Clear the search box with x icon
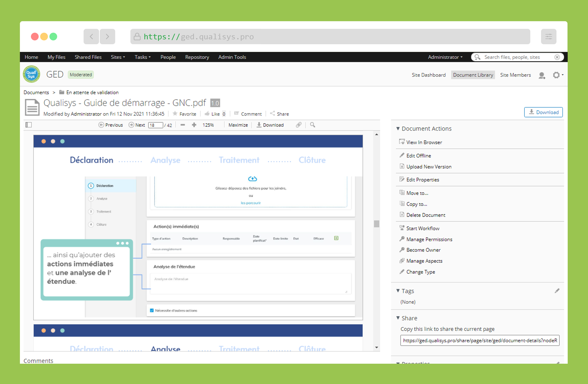The image size is (588, 384). (557, 57)
